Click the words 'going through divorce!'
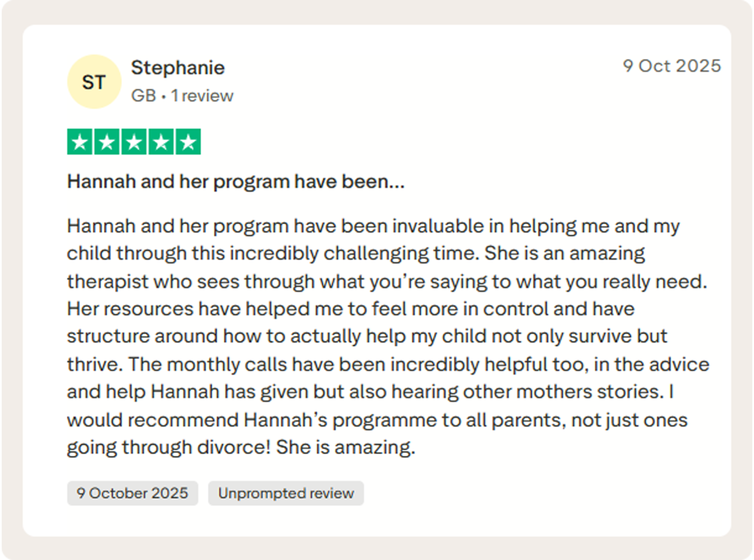 [169, 448]
